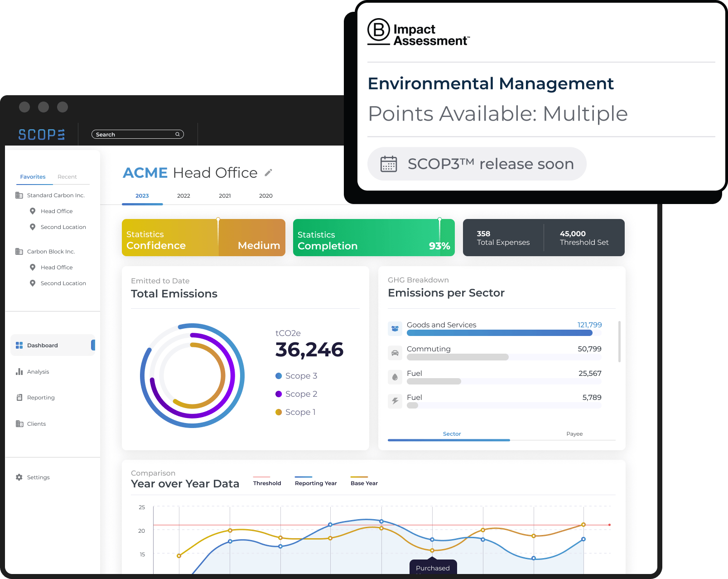Click the Analysis bar chart icon
Image resolution: width=728 pixels, height=579 pixels.
click(19, 372)
